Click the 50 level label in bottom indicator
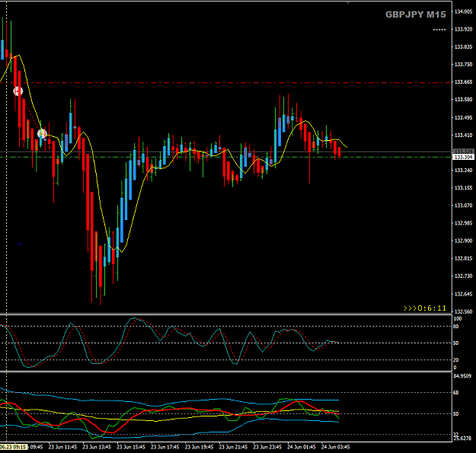This screenshot has height=453, width=476. (456, 414)
